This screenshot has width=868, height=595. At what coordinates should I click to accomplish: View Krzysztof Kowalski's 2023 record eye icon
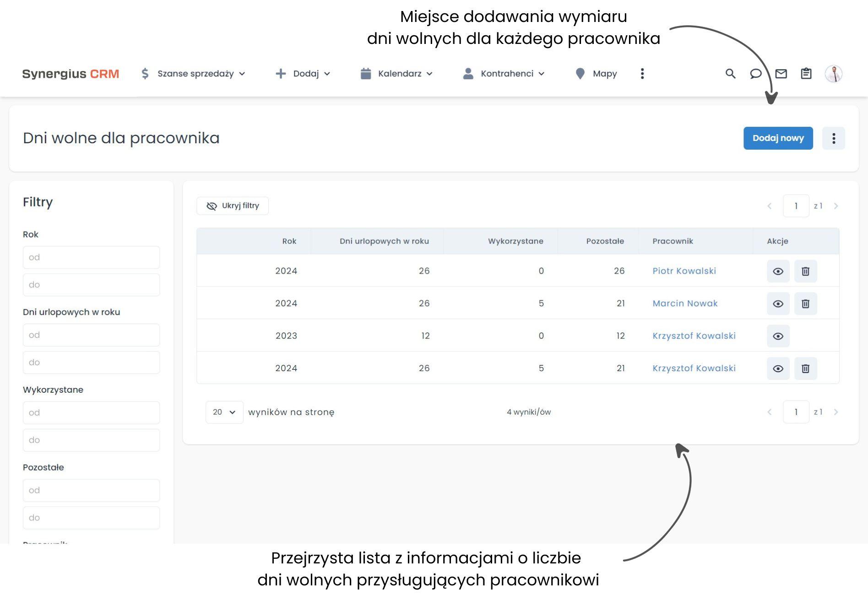[778, 336]
